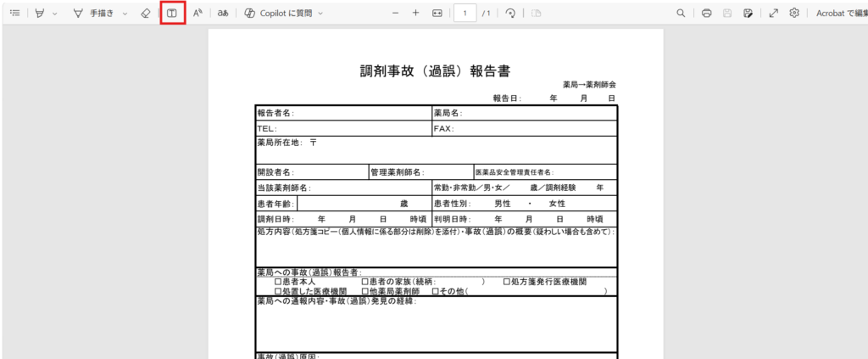Click the 医薬品安全管理責任者名: field
Image resolution: width=868 pixels, height=359 pixels.
(x=545, y=172)
